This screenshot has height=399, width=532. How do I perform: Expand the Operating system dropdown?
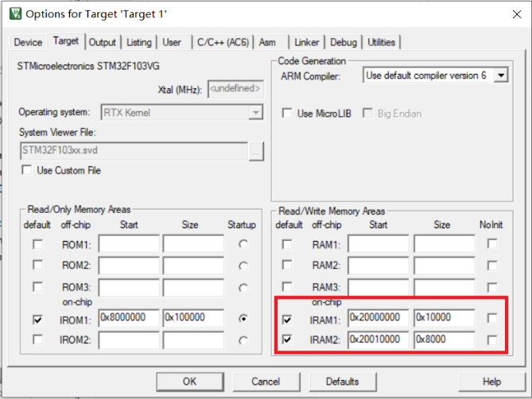click(255, 113)
